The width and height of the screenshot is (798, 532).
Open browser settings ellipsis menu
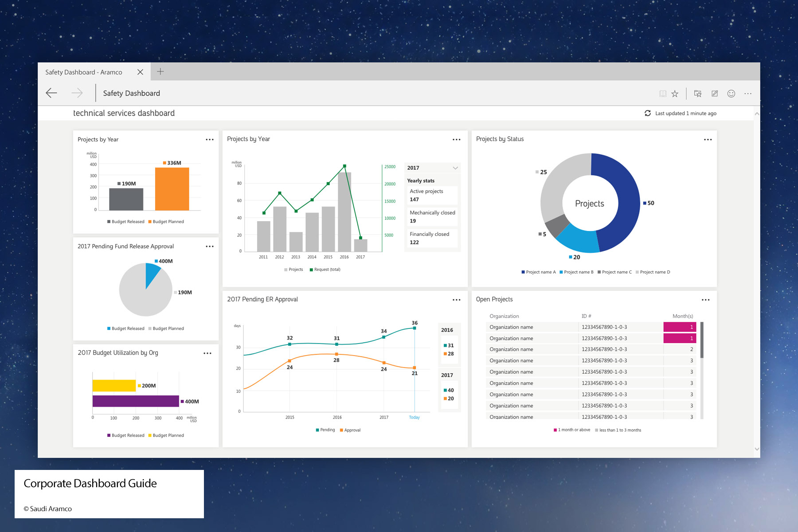[748, 94]
